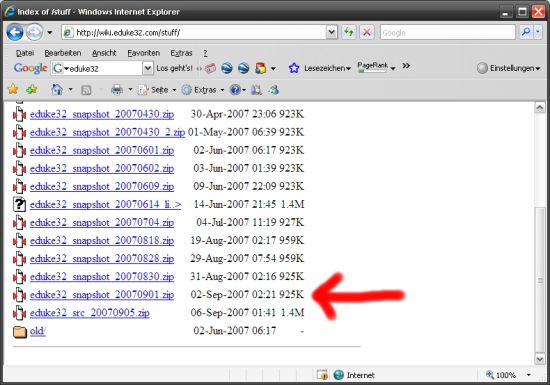
Task: Click the magnifier search button
Action: click(x=525, y=32)
